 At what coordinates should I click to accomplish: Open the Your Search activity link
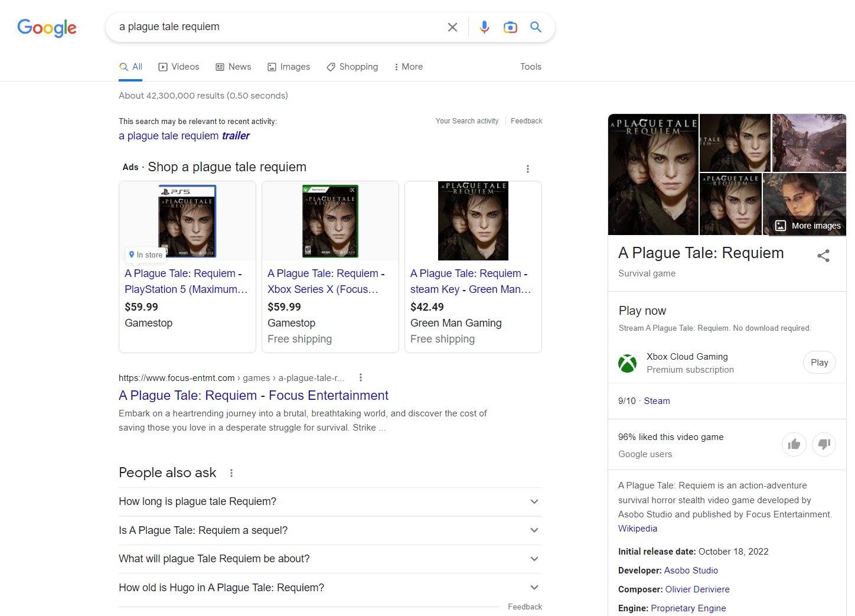pyautogui.click(x=467, y=121)
